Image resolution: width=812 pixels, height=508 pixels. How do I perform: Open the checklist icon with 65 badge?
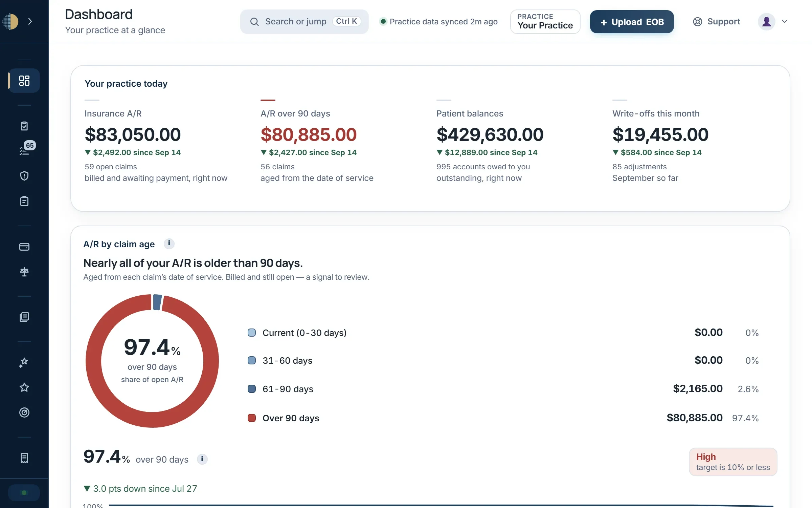click(25, 151)
